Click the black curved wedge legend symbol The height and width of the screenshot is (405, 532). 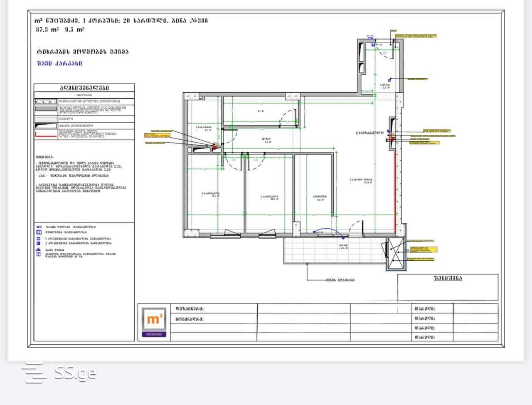pos(46,125)
